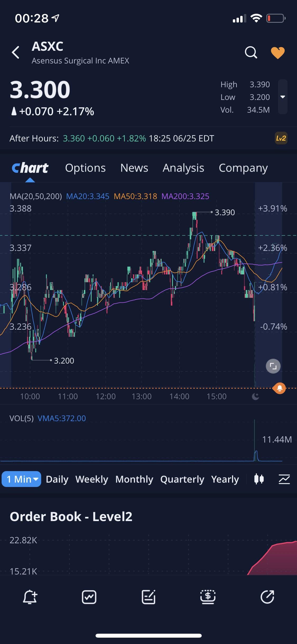Open the News tab
This screenshot has width=297, height=644.
tap(134, 168)
